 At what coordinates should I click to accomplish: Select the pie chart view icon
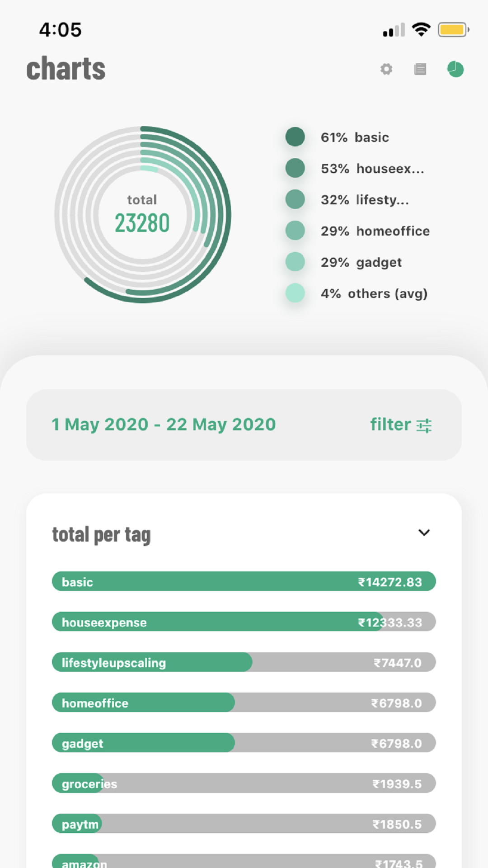tap(455, 69)
